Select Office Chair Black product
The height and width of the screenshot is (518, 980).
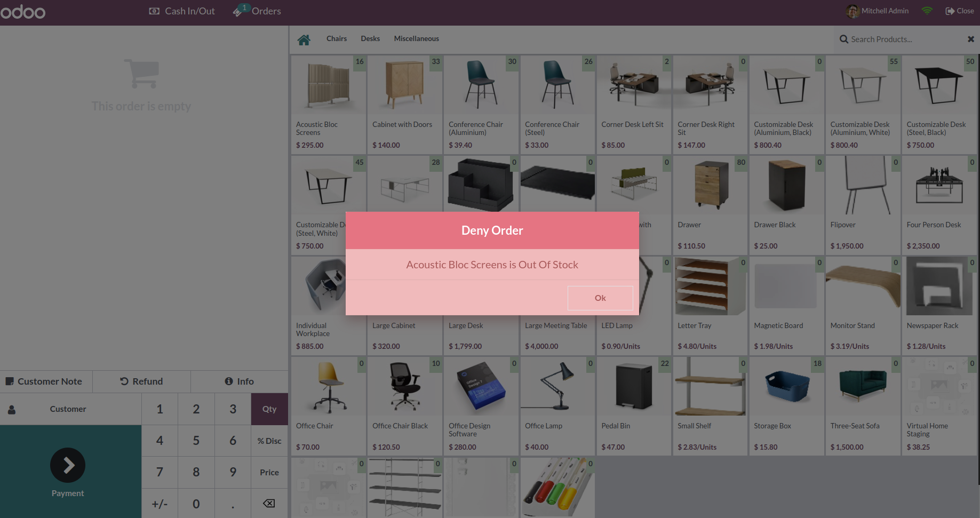click(405, 407)
